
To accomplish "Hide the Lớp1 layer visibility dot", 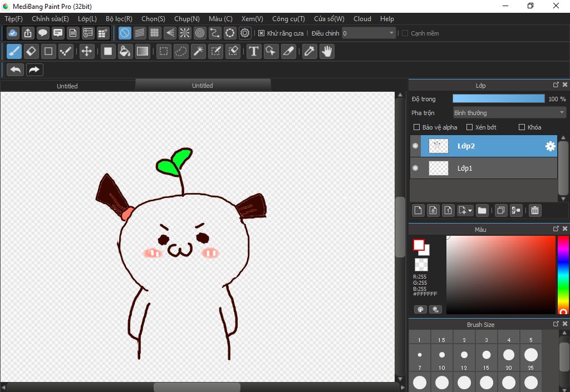I will click(415, 168).
